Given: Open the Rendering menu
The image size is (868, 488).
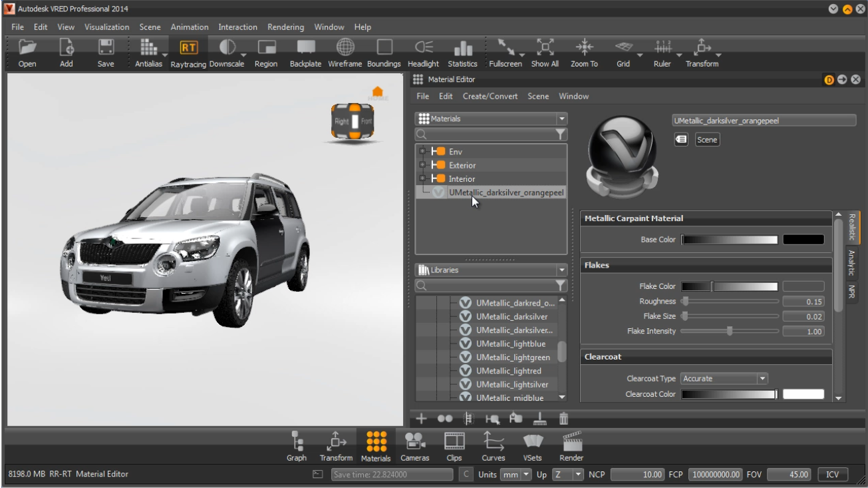Looking at the screenshot, I should [x=286, y=27].
